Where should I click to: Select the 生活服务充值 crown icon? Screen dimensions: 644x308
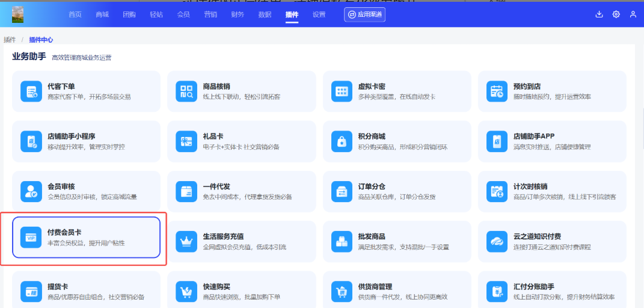(186, 241)
